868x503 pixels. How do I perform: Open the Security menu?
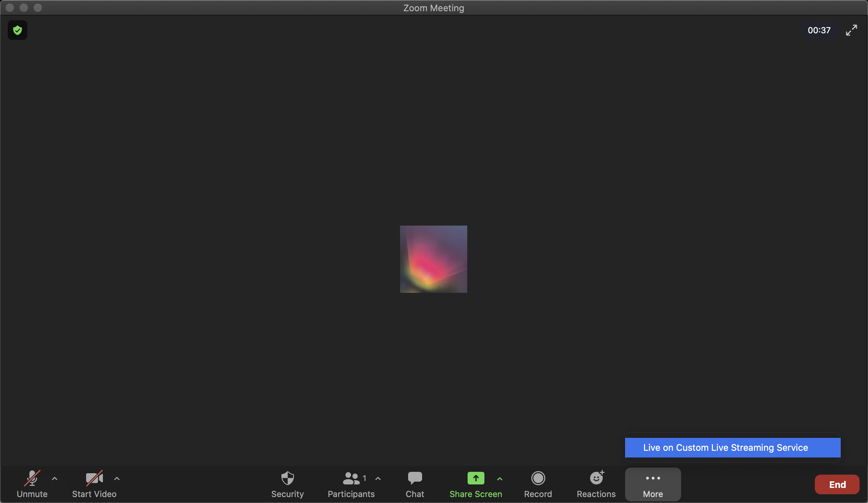287,484
